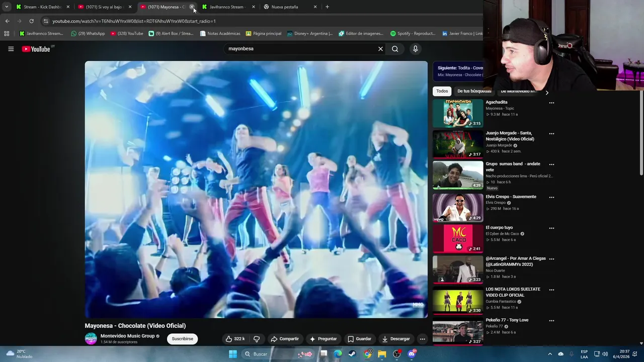Open the El cuerpo tuyo thumbnail

458,238
